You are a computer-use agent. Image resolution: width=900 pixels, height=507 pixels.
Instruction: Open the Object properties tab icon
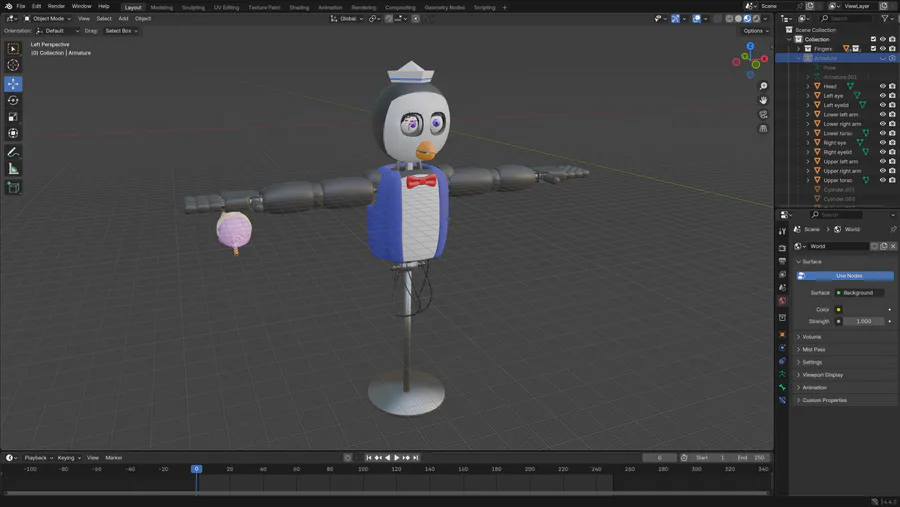[782, 334]
